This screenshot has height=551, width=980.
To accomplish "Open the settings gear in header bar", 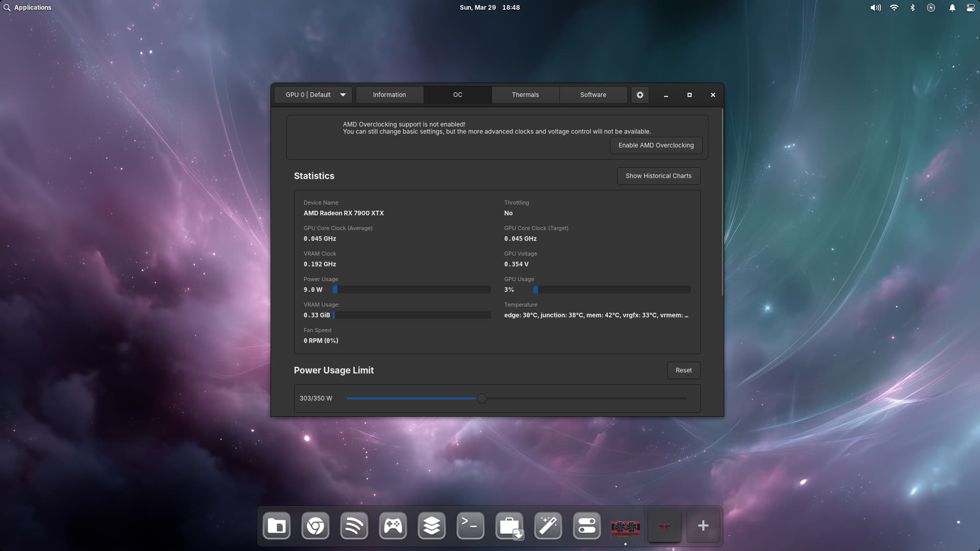I will [x=640, y=95].
